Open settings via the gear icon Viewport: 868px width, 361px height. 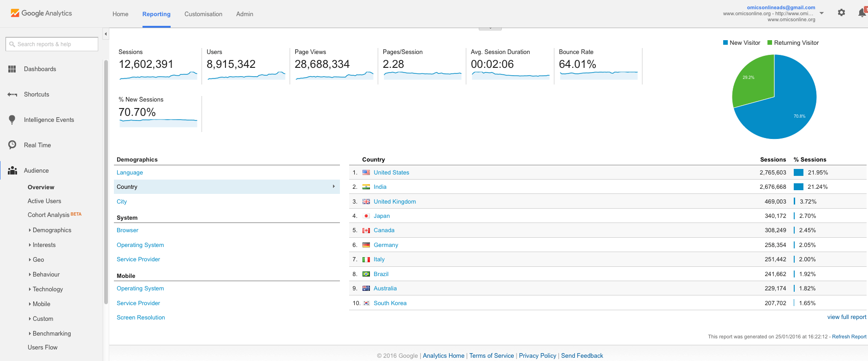tap(841, 13)
